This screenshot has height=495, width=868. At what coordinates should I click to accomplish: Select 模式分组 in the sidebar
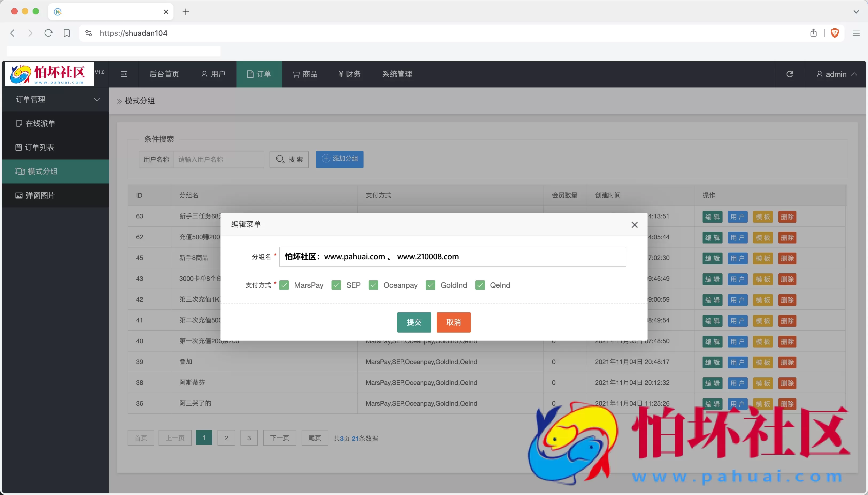coord(42,171)
